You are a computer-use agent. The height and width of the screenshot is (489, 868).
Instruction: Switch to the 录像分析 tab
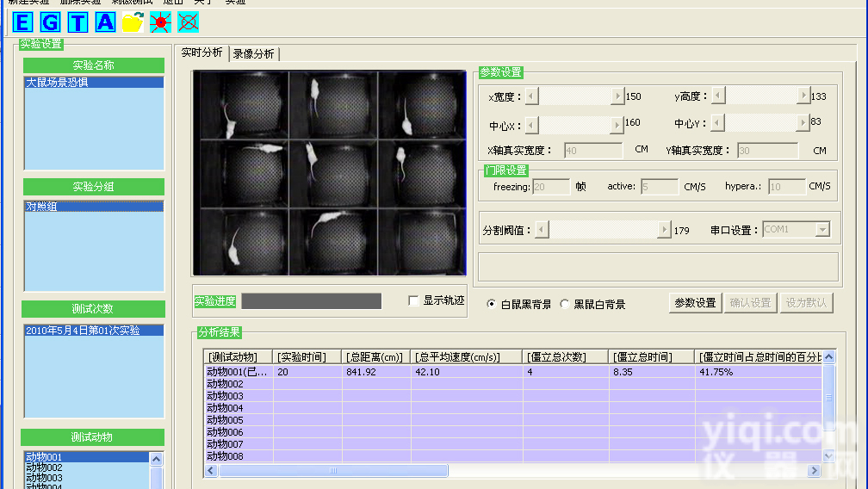(254, 53)
